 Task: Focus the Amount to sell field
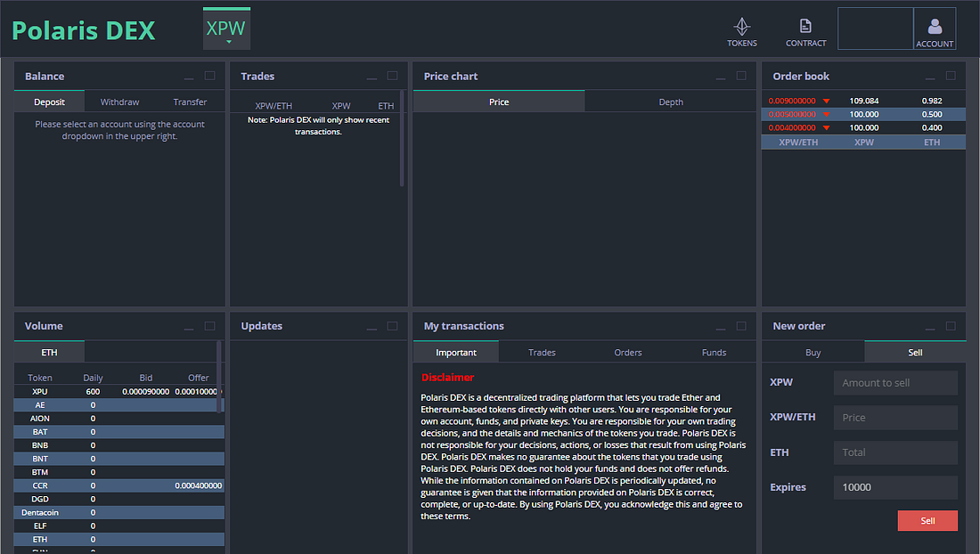point(895,383)
